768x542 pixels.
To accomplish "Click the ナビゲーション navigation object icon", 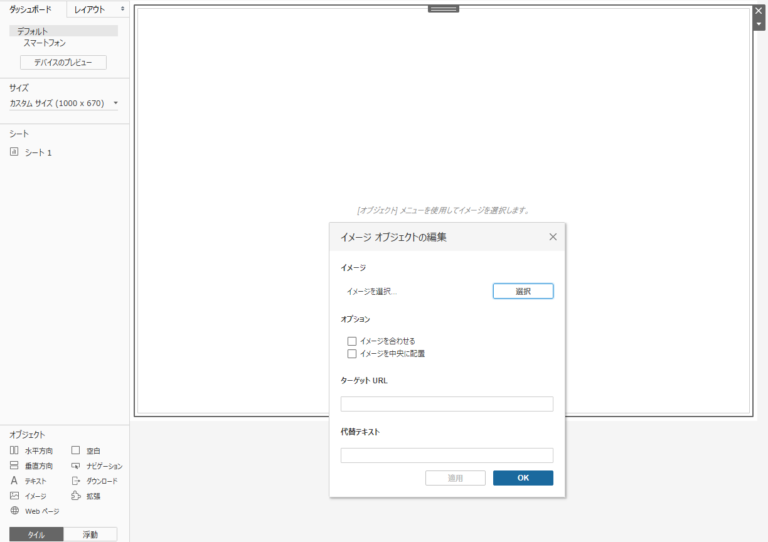I will [x=76, y=466].
